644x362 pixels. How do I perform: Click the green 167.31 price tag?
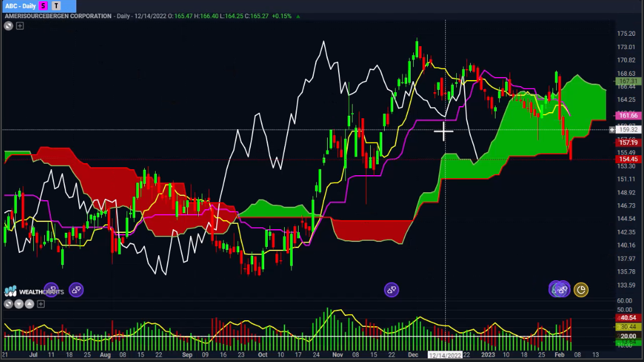point(628,81)
